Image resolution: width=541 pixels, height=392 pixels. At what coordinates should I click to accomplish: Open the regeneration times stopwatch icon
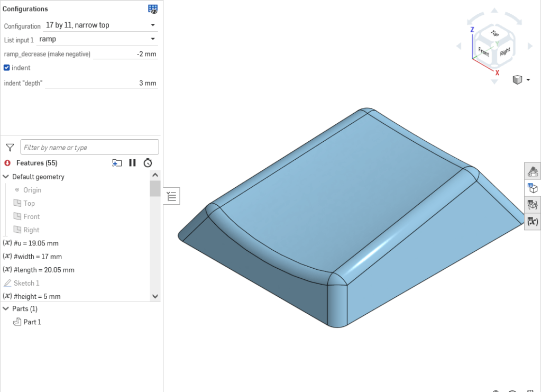click(x=148, y=163)
